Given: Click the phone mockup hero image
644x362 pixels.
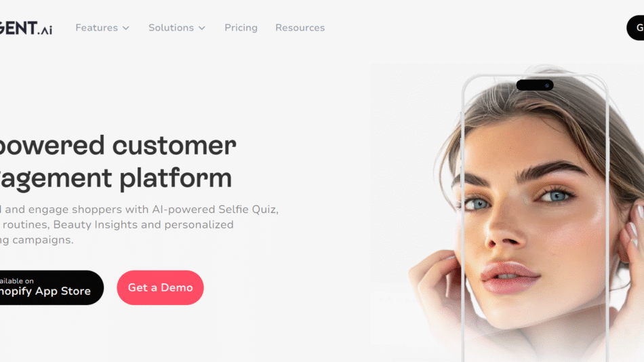Looking at the screenshot, I should pyautogui.click(x=535, y=218).
